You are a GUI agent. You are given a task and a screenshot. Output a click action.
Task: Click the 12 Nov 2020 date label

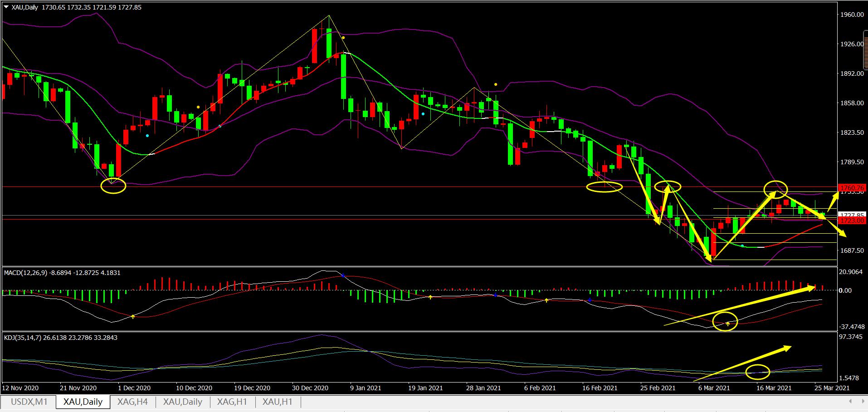click(20, 388)
